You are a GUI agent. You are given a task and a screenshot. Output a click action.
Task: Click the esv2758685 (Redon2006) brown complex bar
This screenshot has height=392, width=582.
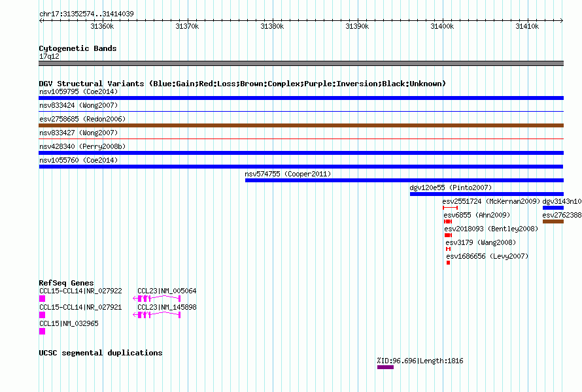(301, 125)
